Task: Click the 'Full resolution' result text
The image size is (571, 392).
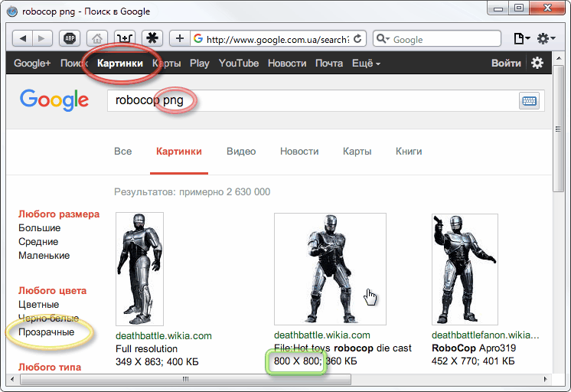Action: click(146, 348)
